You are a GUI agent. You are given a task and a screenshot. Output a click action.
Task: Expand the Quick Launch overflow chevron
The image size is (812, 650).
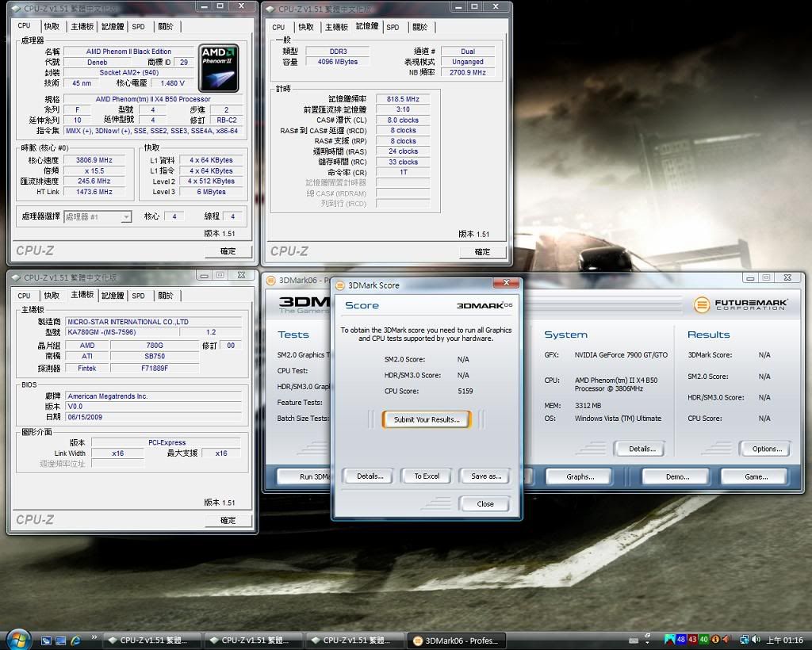click(94, 637)
